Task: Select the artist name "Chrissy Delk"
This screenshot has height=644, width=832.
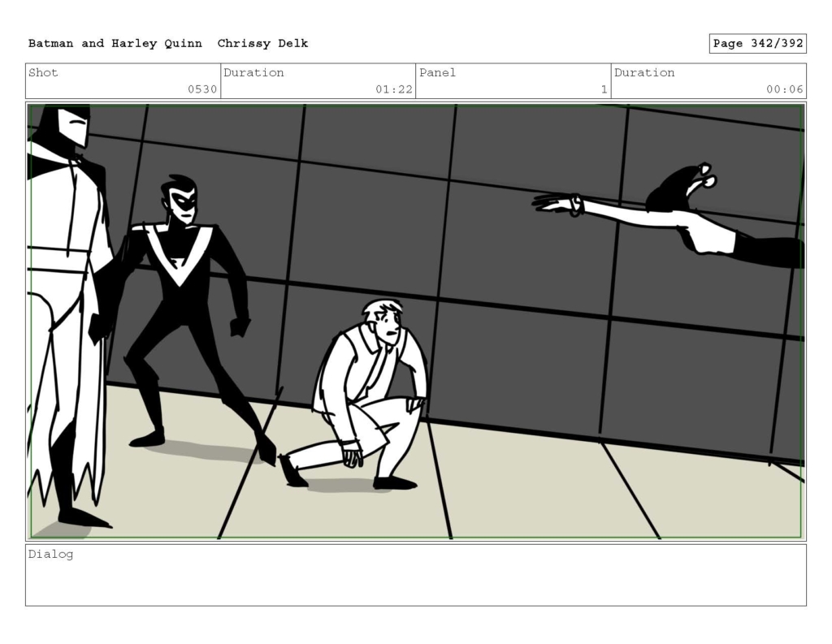Action: pos(262,44)
